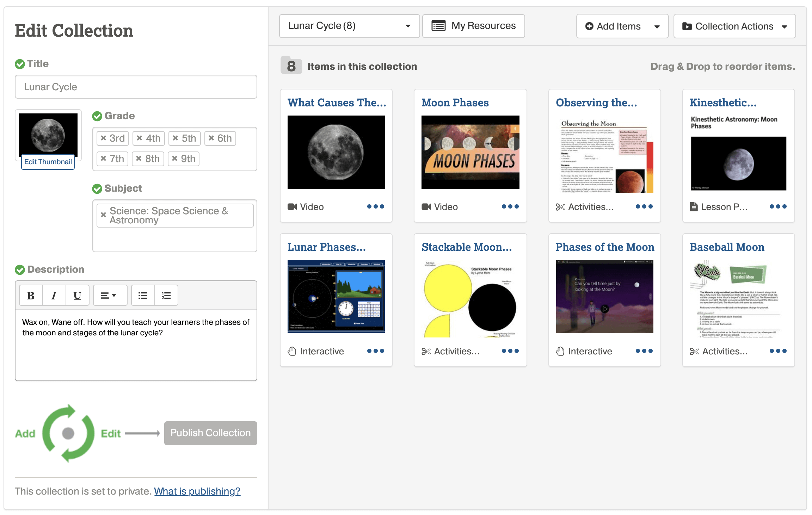Remove the 9th grade tag
Image resolution: width=812 pixels, height=515 pixels.
coord(174,159)
